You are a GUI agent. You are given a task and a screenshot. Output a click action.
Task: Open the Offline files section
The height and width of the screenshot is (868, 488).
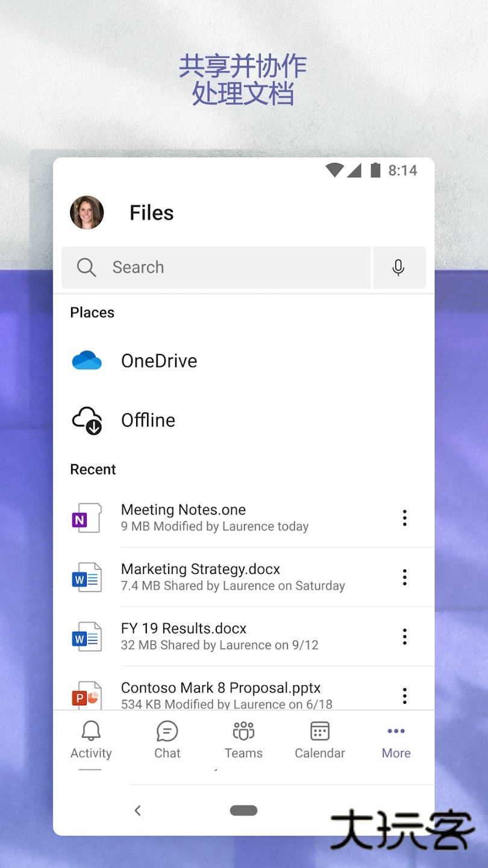tap(148, 420)
